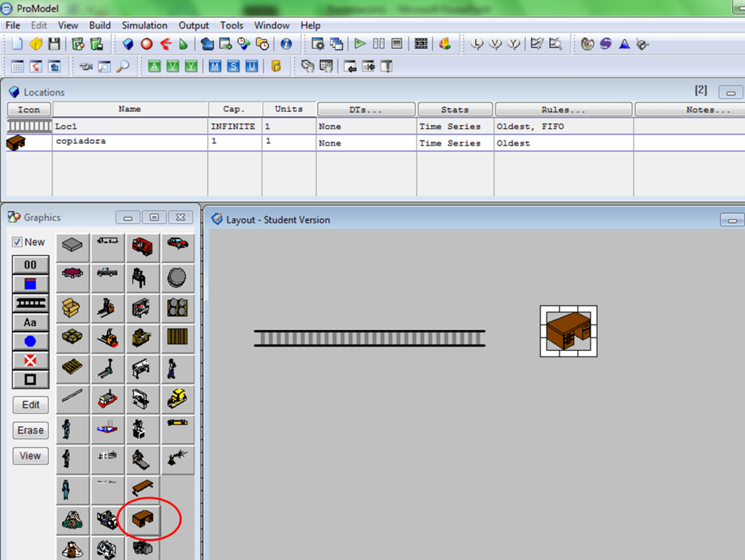Open the DTs... column button
This screenshot has width=745, height=560.
[366, 110]
